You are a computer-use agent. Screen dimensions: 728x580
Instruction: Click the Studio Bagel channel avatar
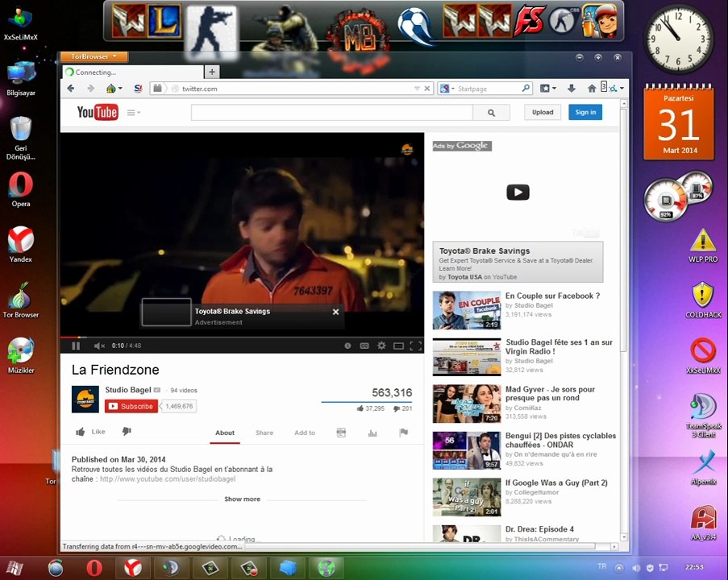pyautogui.click(x=85, y=399)
